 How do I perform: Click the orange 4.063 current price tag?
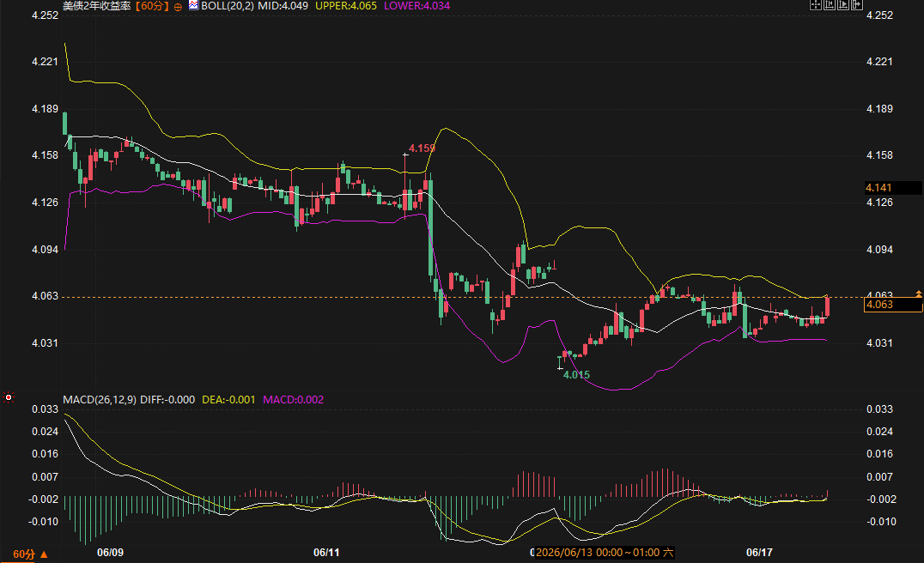pos(893,305)
